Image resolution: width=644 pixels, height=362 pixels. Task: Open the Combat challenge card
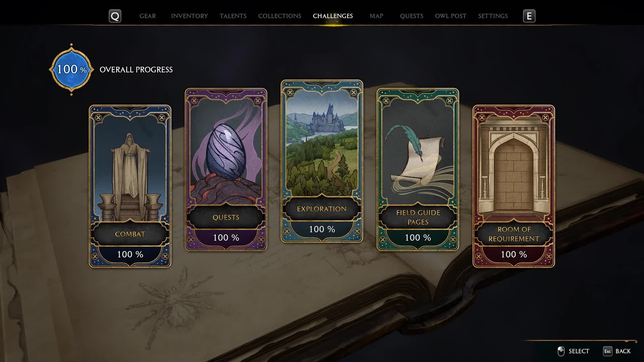130,186
